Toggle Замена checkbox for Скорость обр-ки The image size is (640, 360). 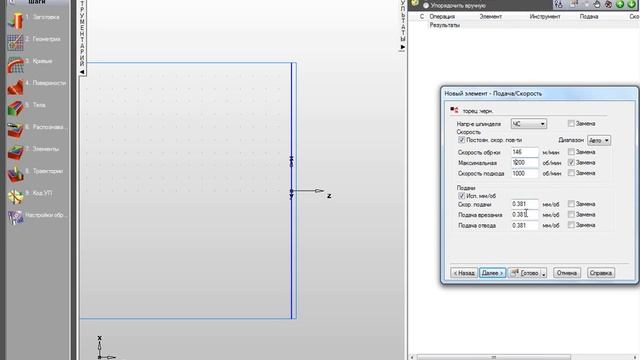[x=571, y=152]
